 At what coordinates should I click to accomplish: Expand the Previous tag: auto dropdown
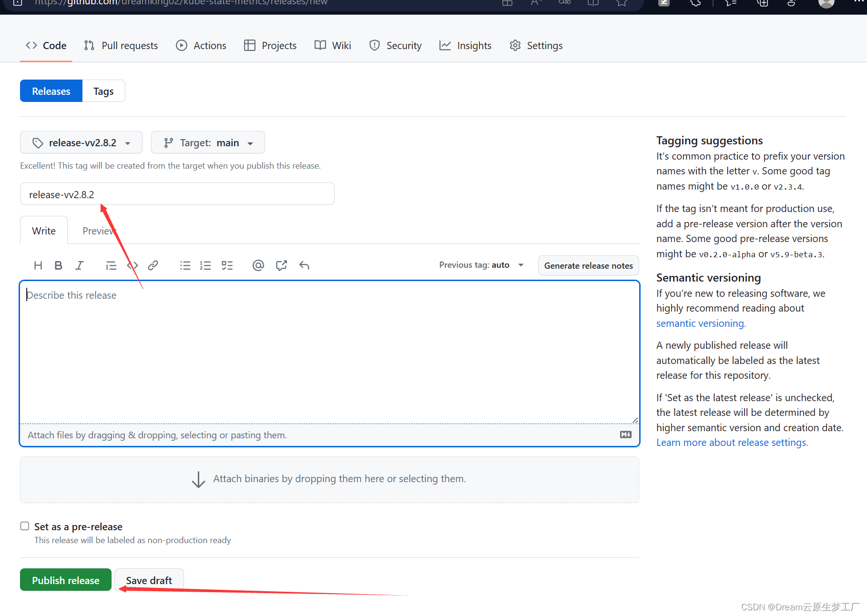[x=481, y=265]
